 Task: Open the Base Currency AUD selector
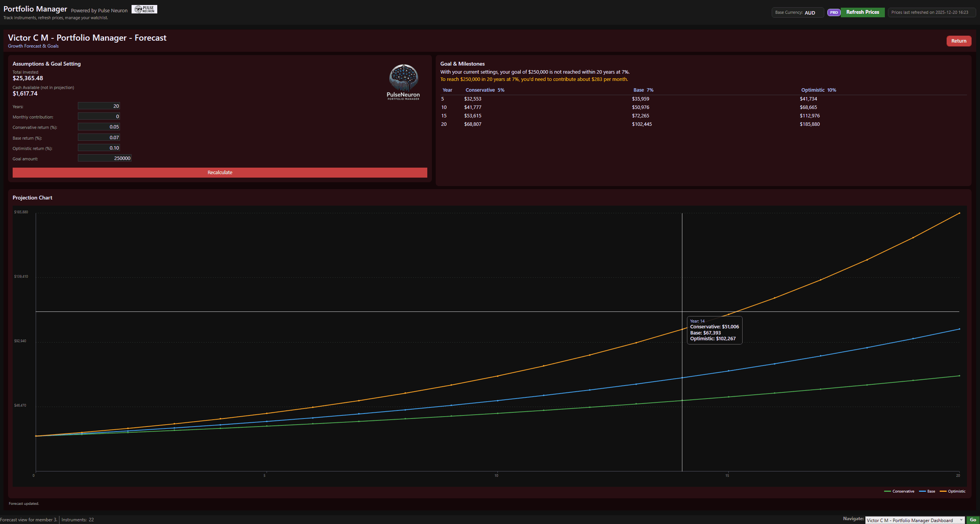[798, 13]
